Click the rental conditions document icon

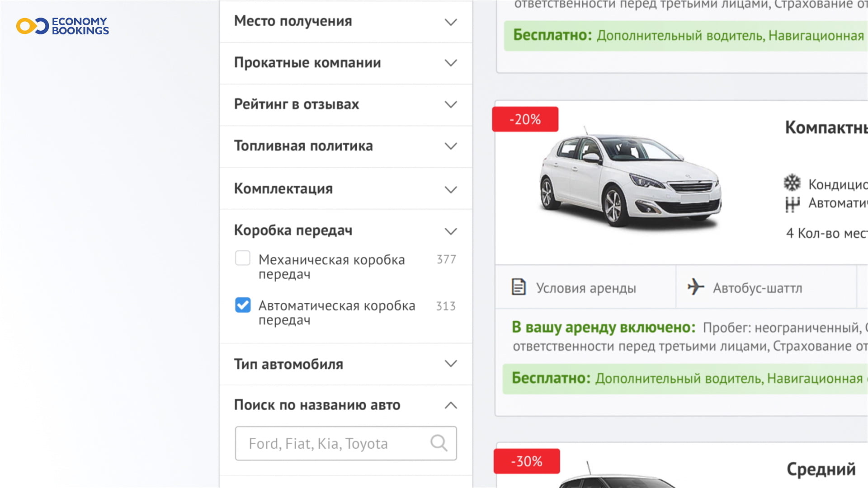519,287
